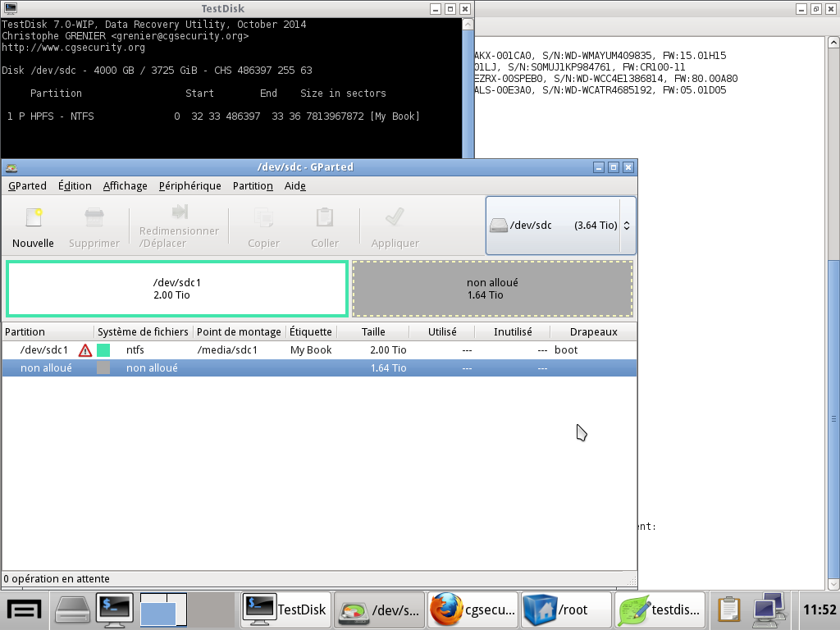Screen dimensions: 840x630
Task: Click the Point de montage column header
Action: coord(239,332)
